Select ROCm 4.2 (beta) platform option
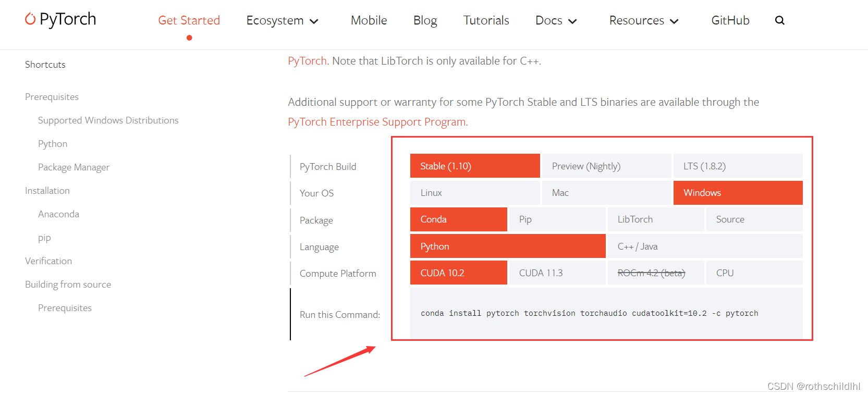868x395 pixels. [656, 273]
